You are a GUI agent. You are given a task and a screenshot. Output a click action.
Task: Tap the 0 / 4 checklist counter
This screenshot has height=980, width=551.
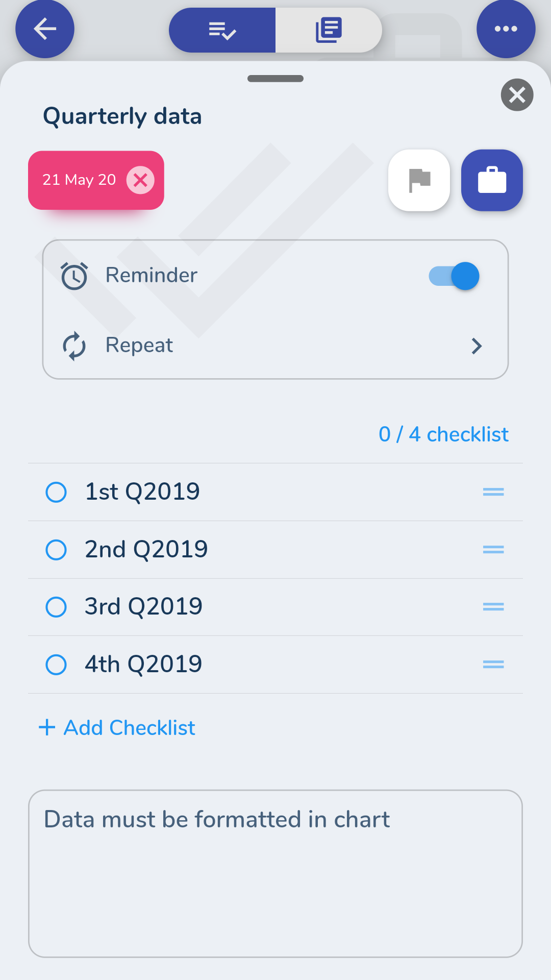pyautogui.click(x=443, y=434)
